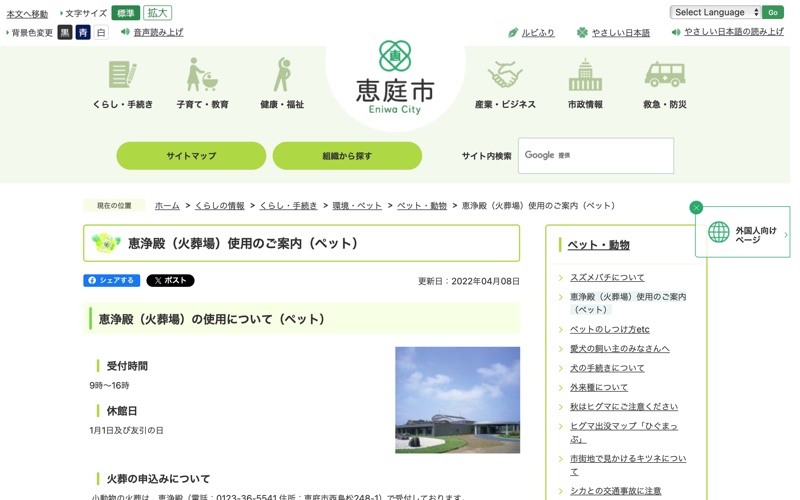Screen dimensions: 800x500
Task: Open やさしい日本語の読み上げ link
Action: click(x=734, y=32)
